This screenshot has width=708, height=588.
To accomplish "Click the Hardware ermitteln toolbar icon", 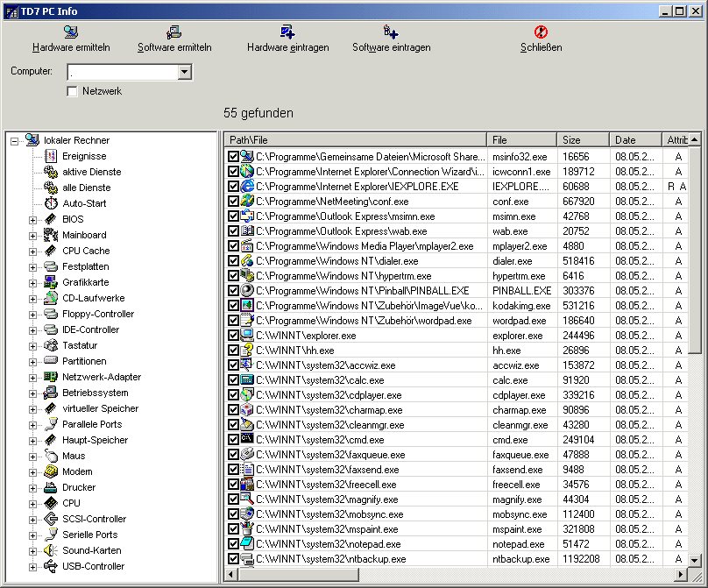I will point(70,32).
